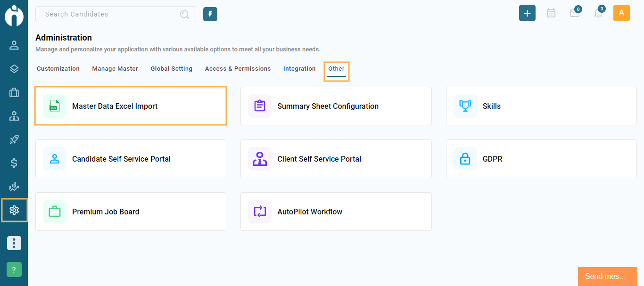
Task: Open the AutoPilot Workflow card
Action: (x=336, y=212)
